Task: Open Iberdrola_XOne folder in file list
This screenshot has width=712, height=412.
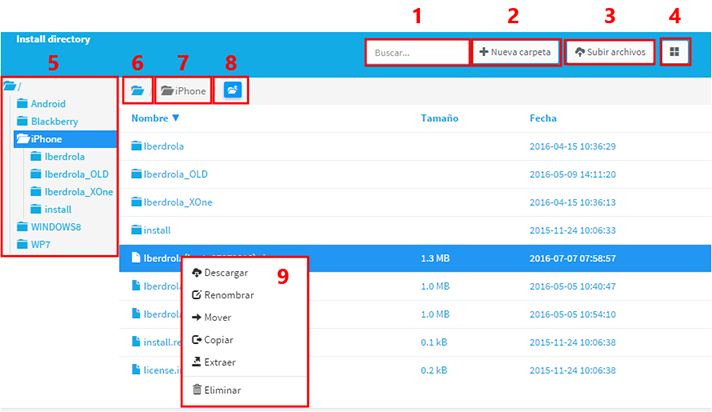Action: pyautogui.click(x=172, y=202)
